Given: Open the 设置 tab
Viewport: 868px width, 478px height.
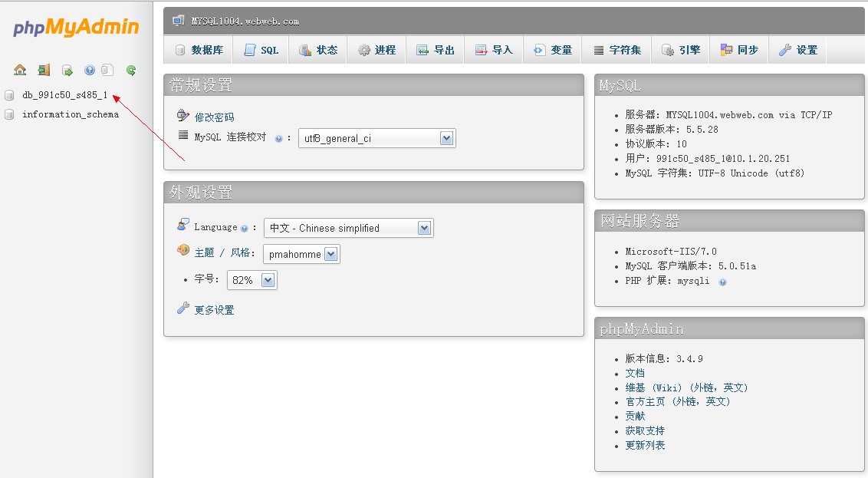Looking at the screenshot, I should (797, 50).
